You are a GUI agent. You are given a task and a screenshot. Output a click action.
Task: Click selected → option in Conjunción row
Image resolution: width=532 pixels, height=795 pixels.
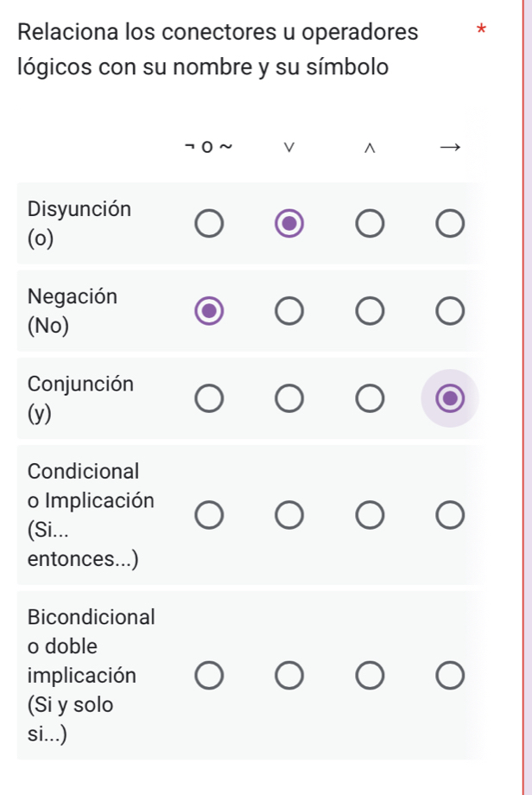pyautogui.click(x=450, y=398)
